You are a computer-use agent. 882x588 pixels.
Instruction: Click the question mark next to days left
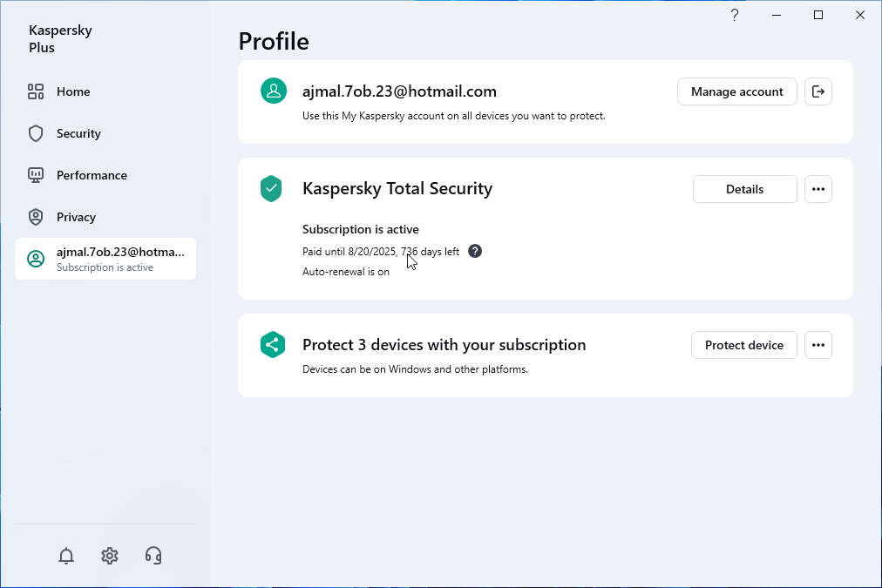pyautogui.click(x=475, y=251)
